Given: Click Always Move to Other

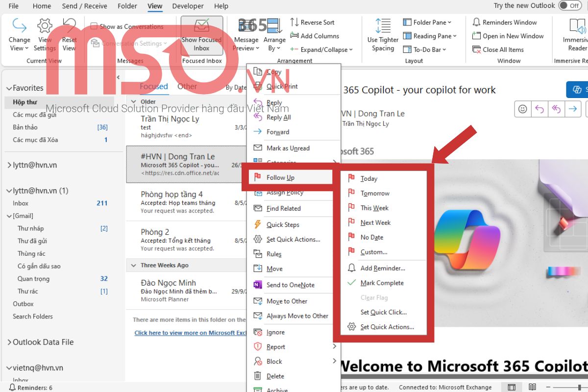Looking at the screenshot, I should click(x=294, y=316).
